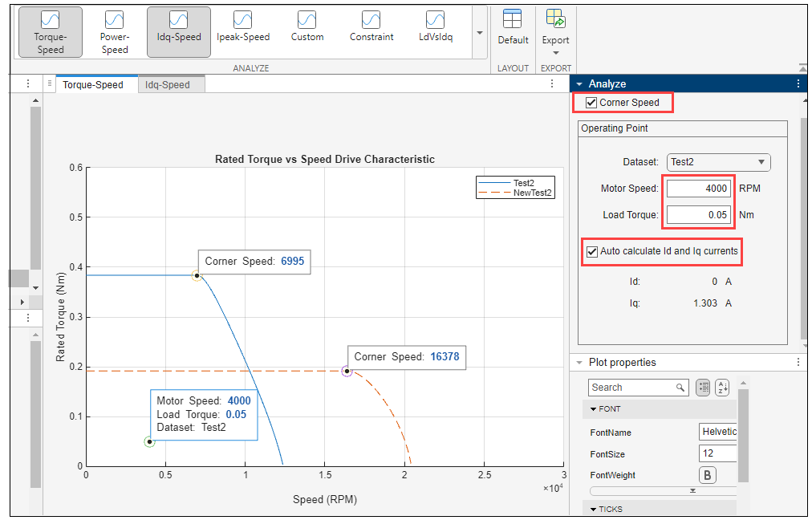Disable Auto calculate Id and Iq currents
The image size is (812, 520).
pyautogui.click(x=592, y=251)
